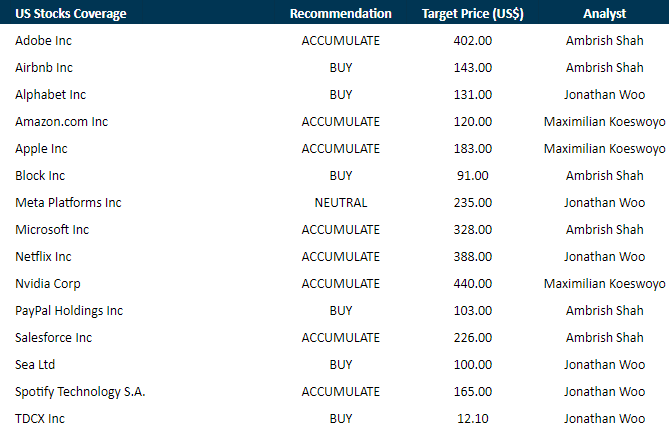Open the Spotify Technology S.A. entry
This screenshot has width=669, height=429.
[x=80, y=392]
